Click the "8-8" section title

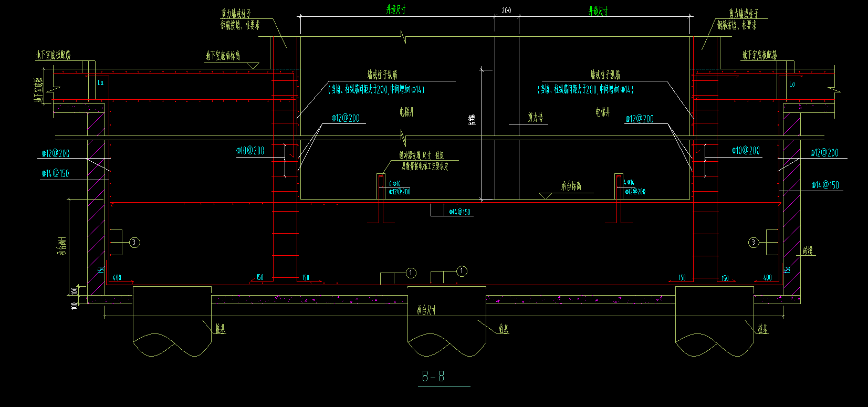434,377
